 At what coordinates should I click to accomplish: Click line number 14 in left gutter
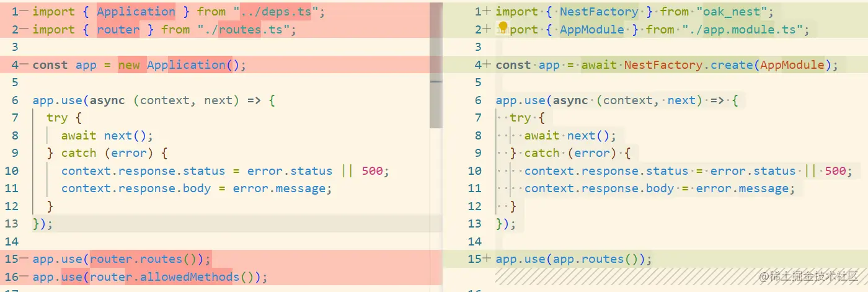pos(11,241)
